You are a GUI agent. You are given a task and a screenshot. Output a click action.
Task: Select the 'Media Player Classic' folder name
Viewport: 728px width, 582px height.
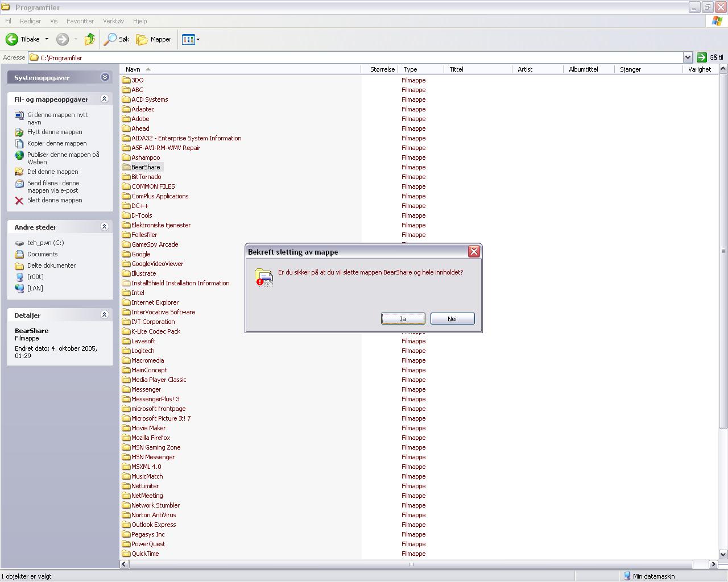pos(159,380)
